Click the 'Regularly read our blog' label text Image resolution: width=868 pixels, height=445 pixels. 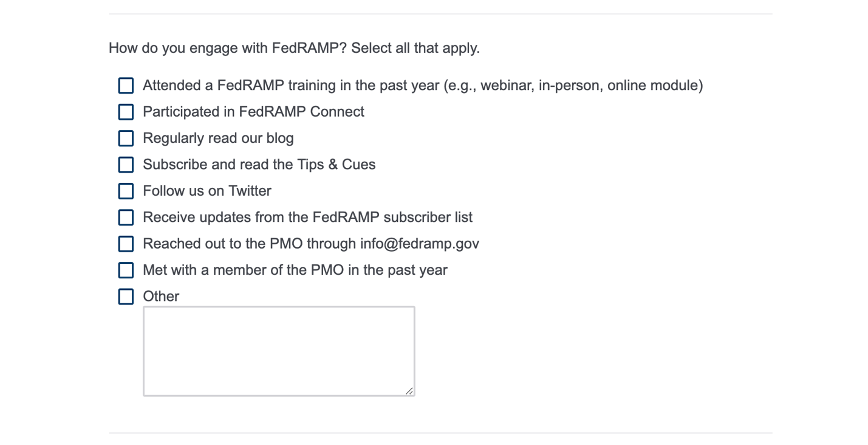tap(218, 139)
